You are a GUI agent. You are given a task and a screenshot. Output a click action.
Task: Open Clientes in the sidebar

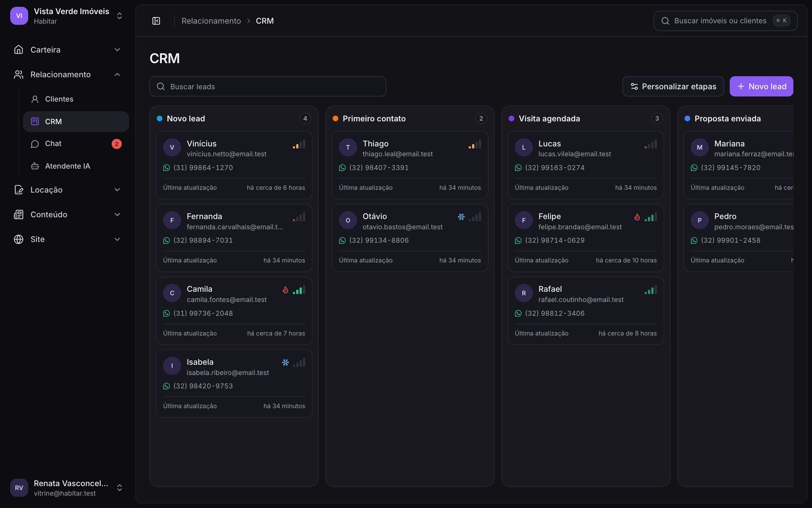(76, 99)
